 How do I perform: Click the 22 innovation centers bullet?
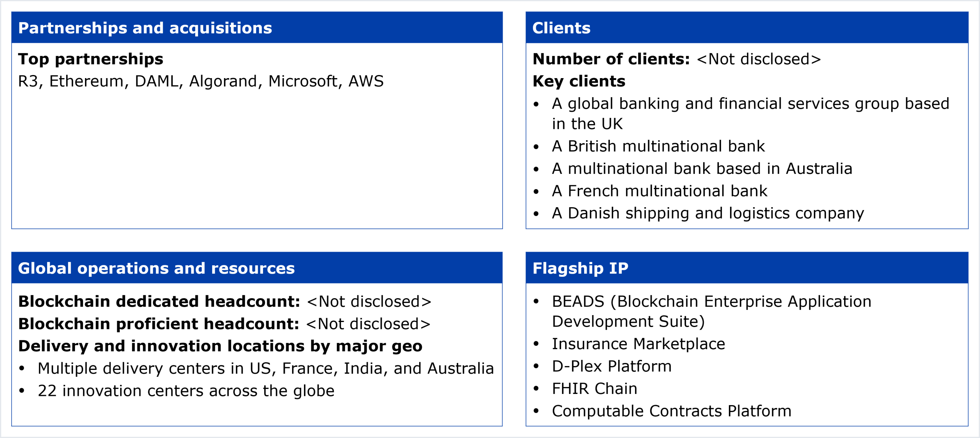(186, 391)
